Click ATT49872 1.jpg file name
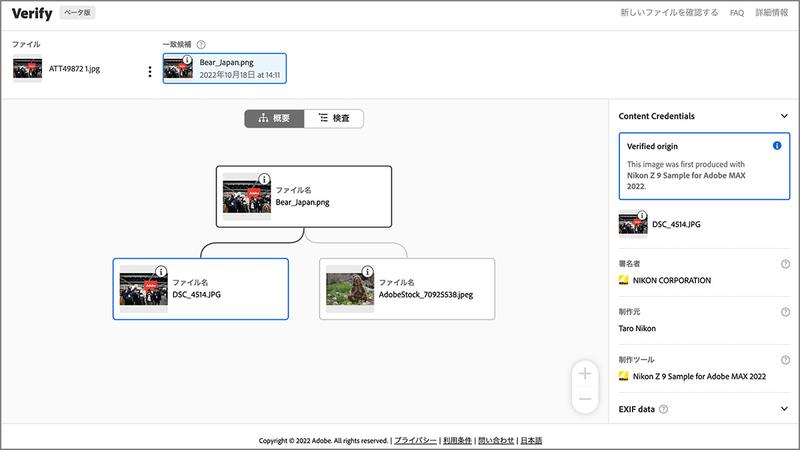Image resolution: width=800 pixels, height=450 pixels. pyautogui.click(x=74, y=69)
